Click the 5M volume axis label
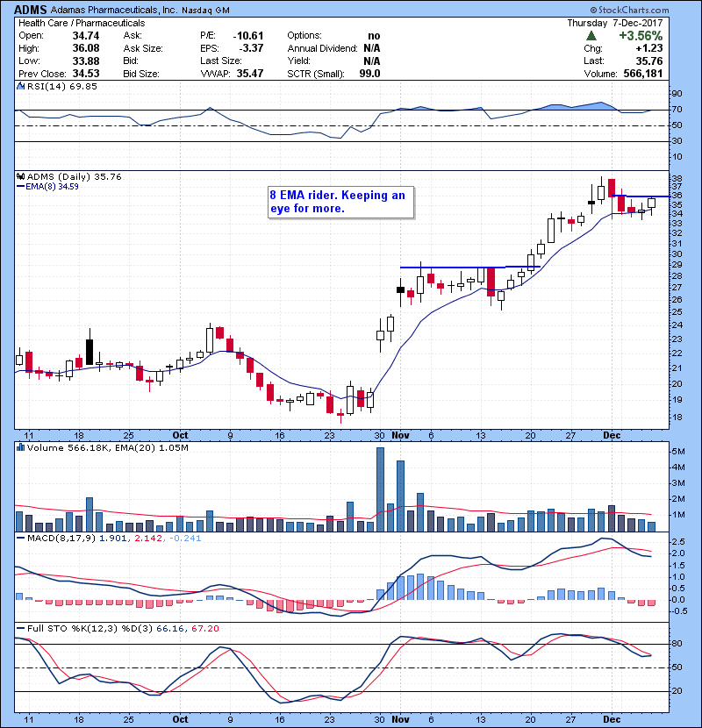 pos(678,452)
